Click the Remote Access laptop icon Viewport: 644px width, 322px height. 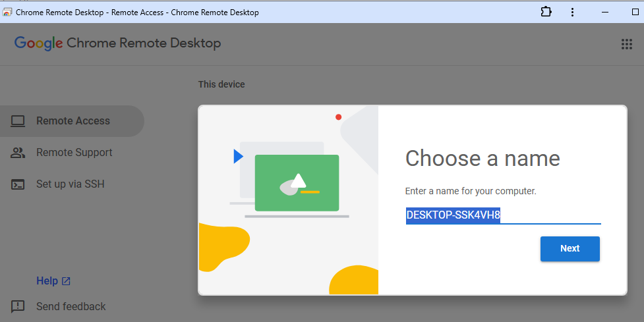(18, 121)
